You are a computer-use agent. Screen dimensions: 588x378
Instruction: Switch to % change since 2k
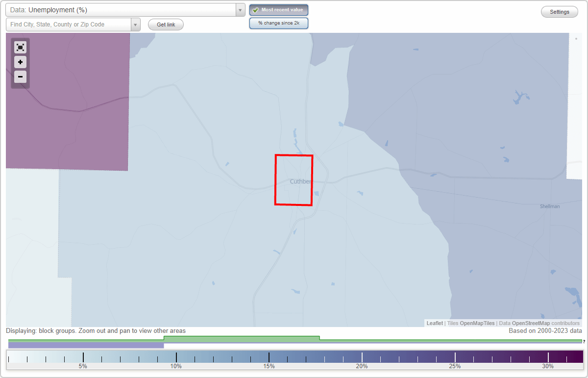pyautogui.click(x=279, y=23)
